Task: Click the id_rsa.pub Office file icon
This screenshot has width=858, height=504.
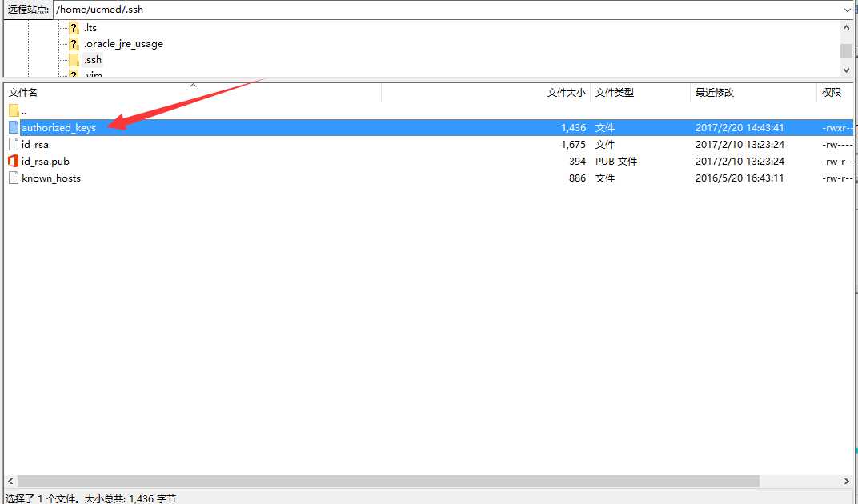Action: pyautogui.click(x=14, y=162)
